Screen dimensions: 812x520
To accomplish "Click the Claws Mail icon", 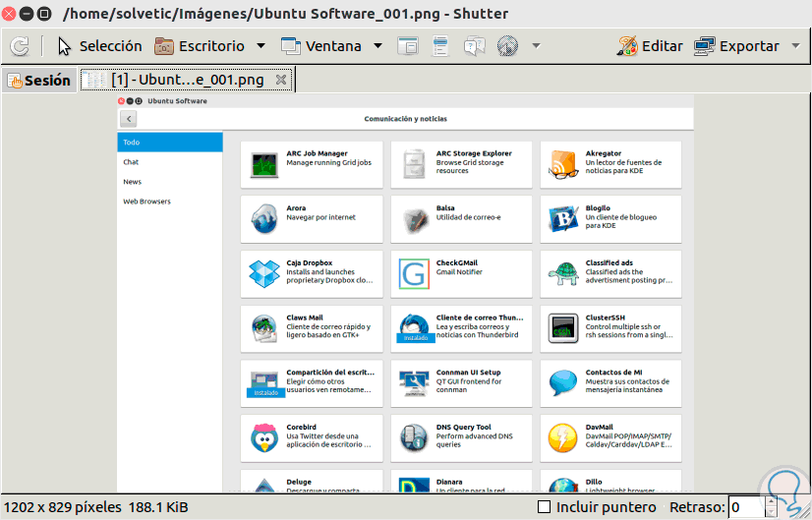I will tap(264, 329).
